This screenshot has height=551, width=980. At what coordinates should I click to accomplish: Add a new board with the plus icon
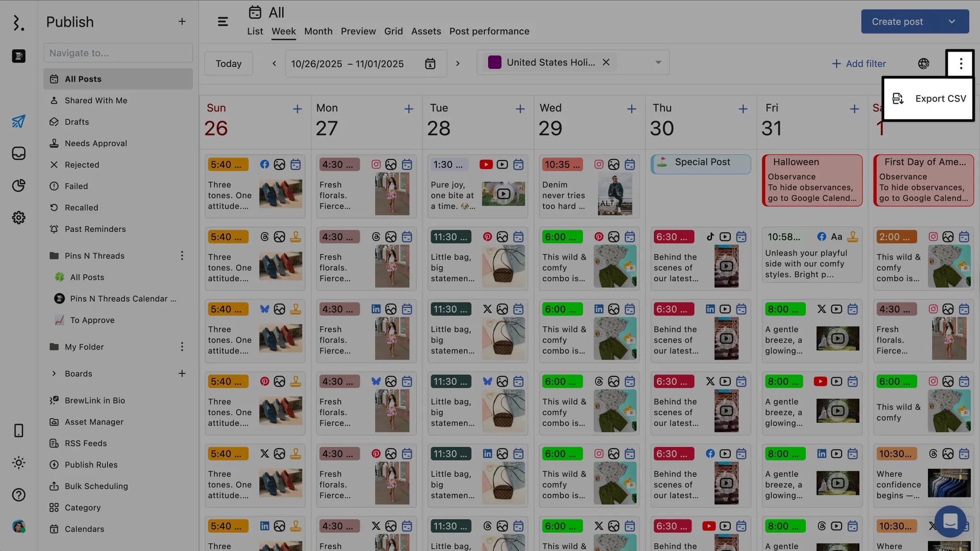pos(182,374)
